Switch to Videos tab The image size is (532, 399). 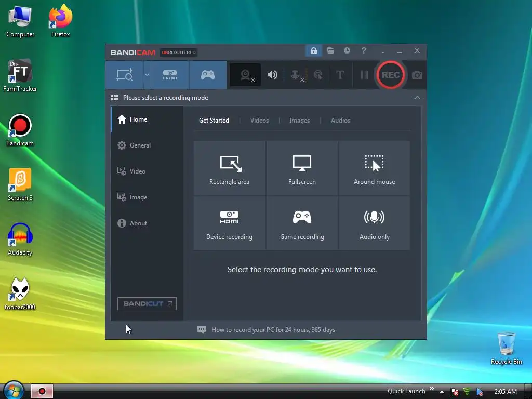pyautogui.click(x=259, y=121)
